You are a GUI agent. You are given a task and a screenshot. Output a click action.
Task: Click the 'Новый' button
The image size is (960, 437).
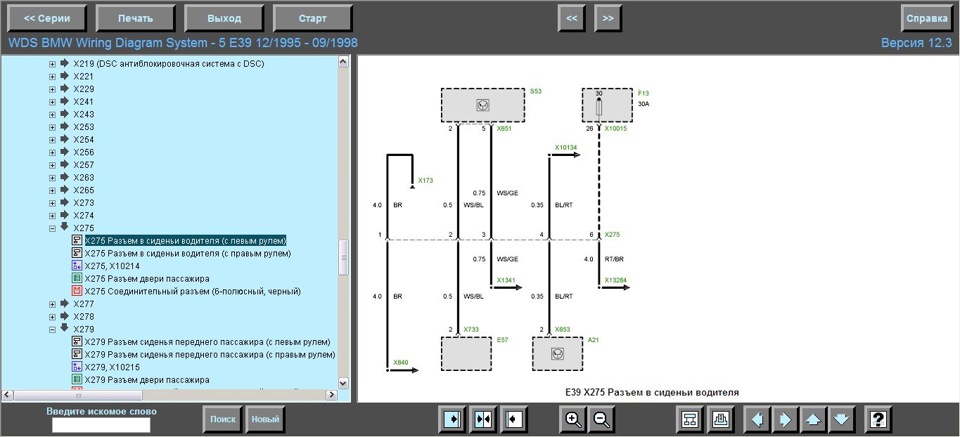coord(265,419)
